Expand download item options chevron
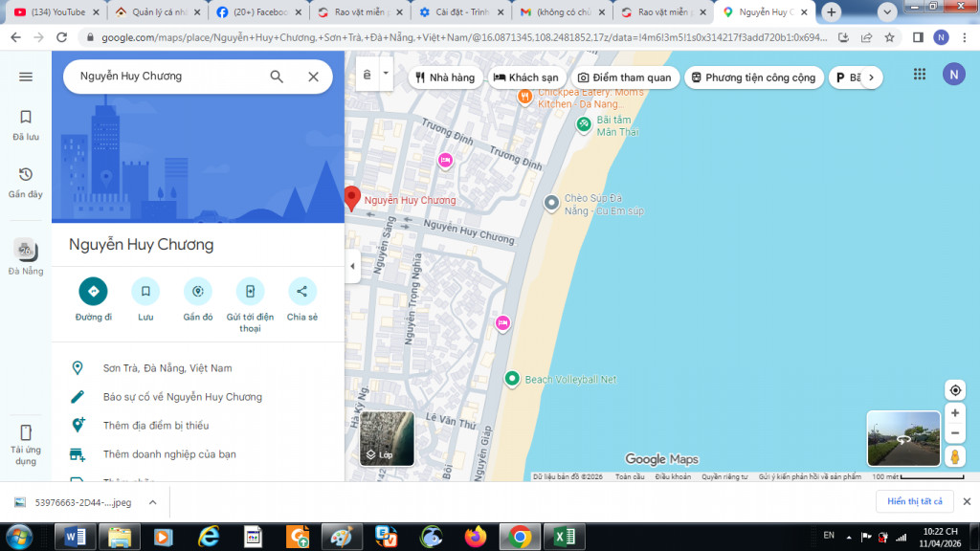 click(152, 501)
